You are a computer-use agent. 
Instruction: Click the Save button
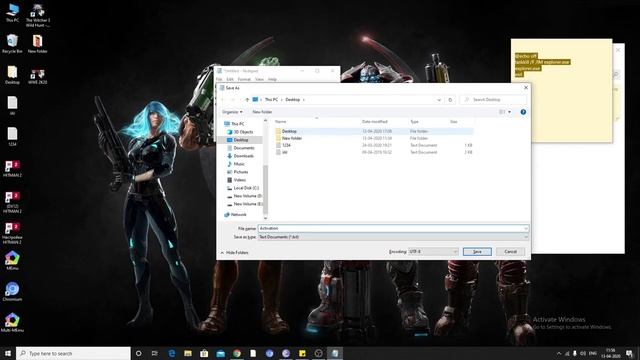pos(477,252)
